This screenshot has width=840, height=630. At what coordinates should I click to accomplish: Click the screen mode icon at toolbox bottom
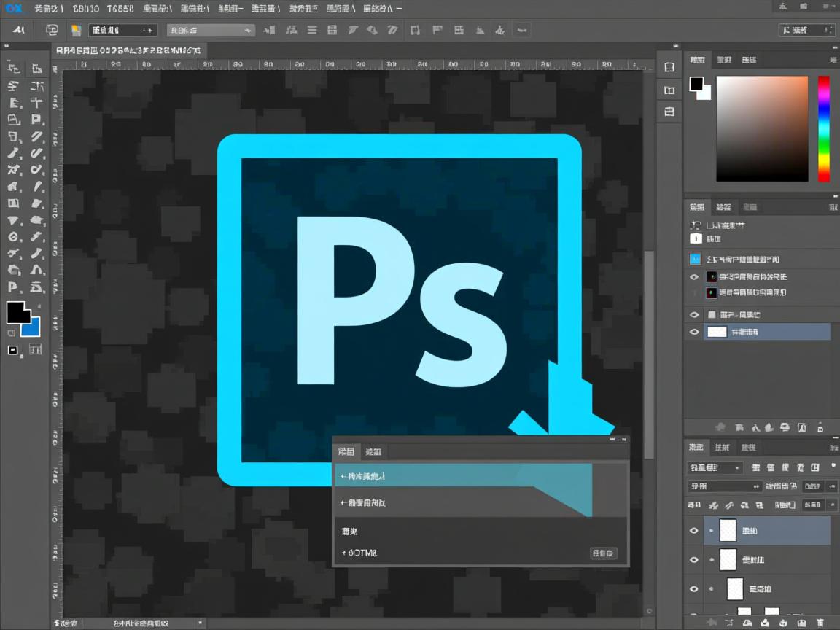click(35, 350)
